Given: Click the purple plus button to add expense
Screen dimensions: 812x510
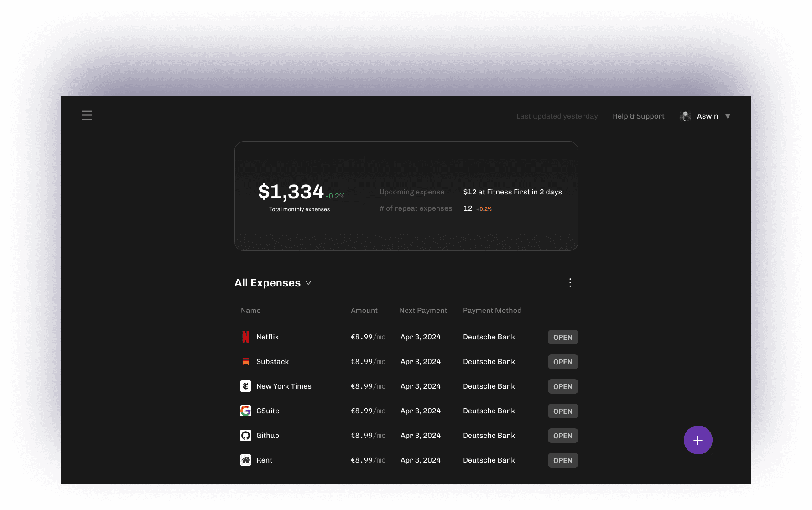Looking at the screenshot, I should click(697, 439).
